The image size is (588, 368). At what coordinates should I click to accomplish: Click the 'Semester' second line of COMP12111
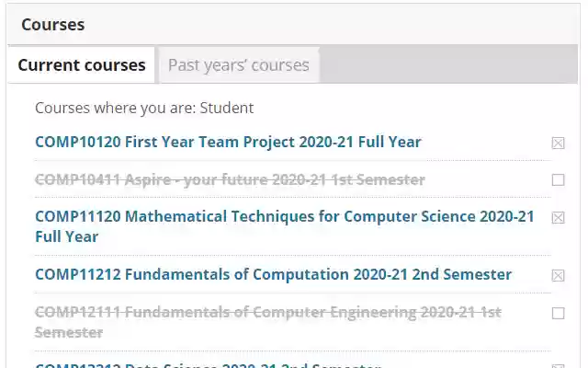pos(69,332)
